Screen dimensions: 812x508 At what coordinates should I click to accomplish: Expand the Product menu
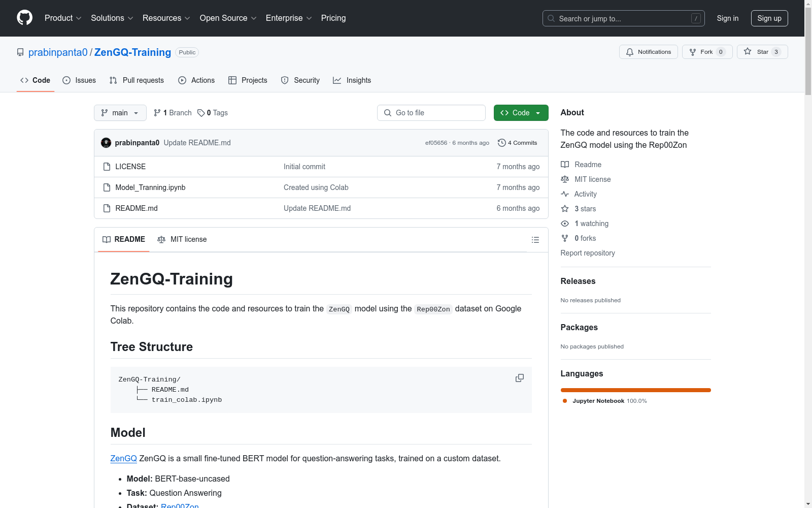[63, 18]
